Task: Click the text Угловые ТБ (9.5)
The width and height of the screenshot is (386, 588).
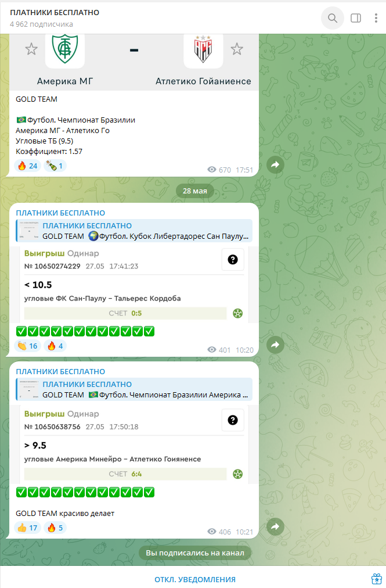Action: tap(45, 141)
